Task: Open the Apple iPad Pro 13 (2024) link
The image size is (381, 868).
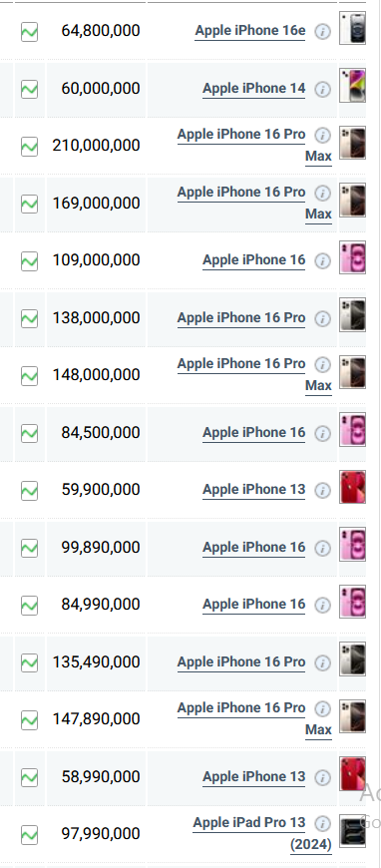Action: [262, 834]
